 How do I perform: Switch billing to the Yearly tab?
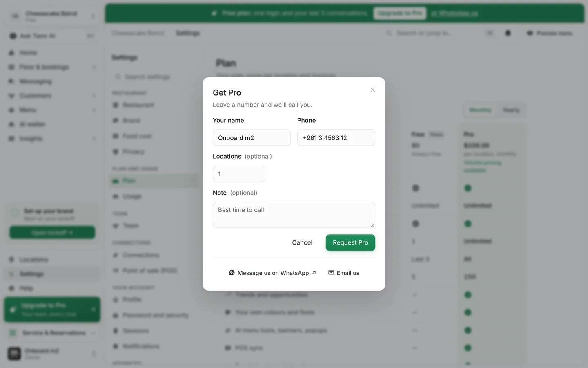click(x=511, y=110)
